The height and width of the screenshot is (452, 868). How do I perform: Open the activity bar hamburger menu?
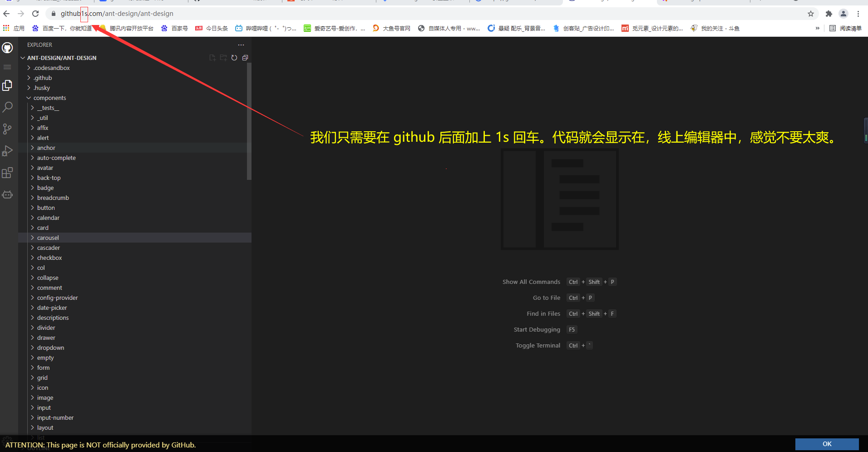click(x=7, y=67)
